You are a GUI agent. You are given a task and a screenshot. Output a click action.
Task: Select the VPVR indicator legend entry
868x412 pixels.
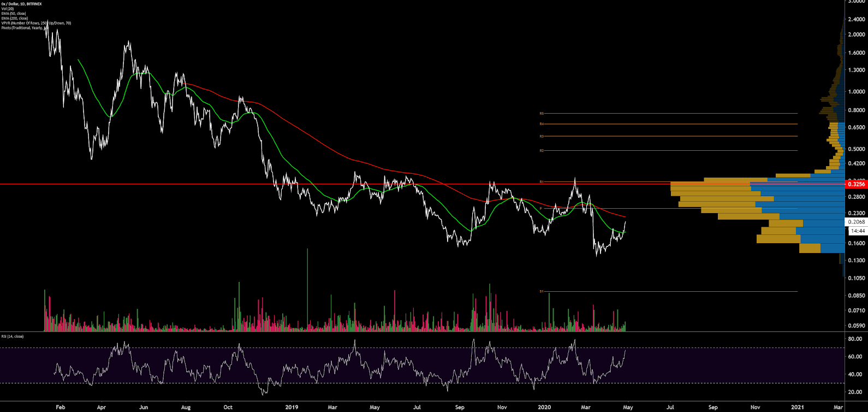pyautogui.click(x=36, y=23)
